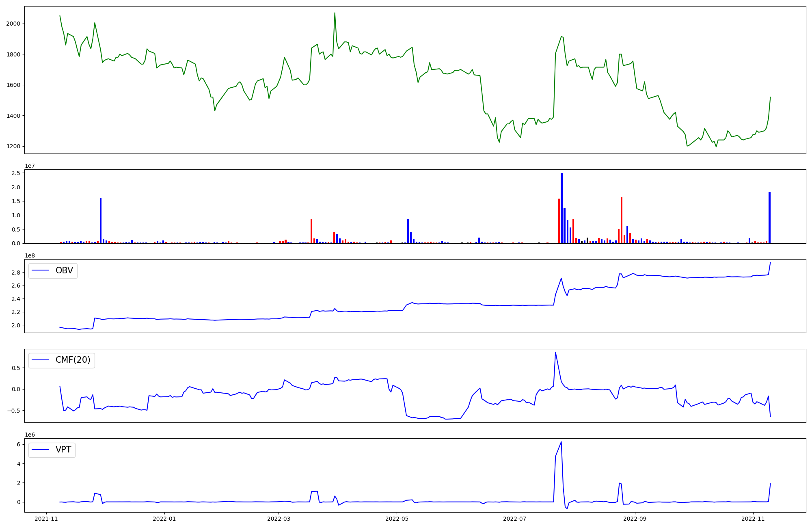The image size is (812, 528).
Task: Click the highest spike of VPT line
Action: click(x=561, y=442)
